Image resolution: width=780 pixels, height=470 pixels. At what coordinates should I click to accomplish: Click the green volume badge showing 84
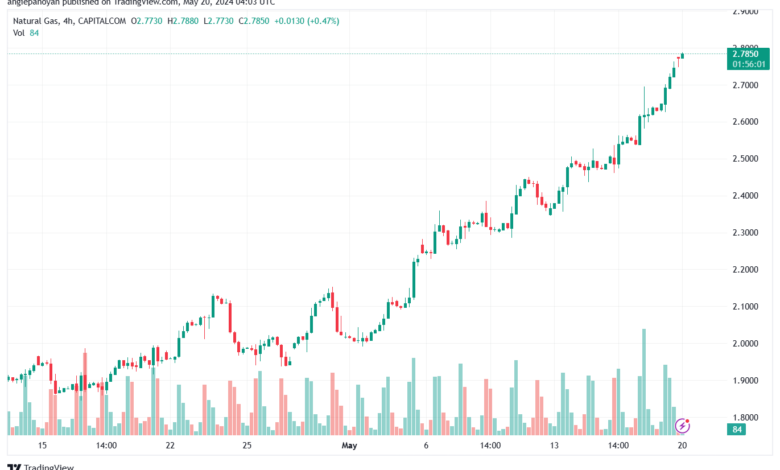click(x=736, y=429)
